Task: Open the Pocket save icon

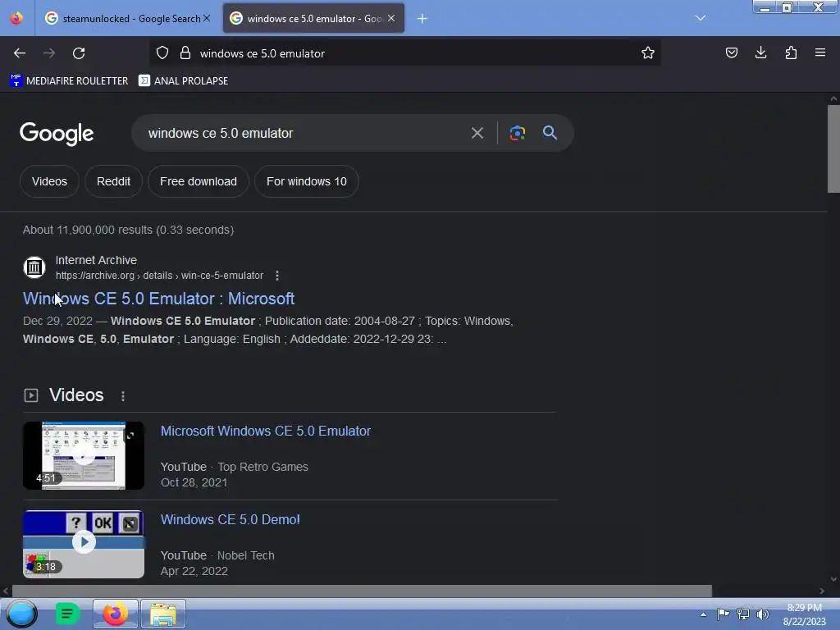Action: (731, 53)
